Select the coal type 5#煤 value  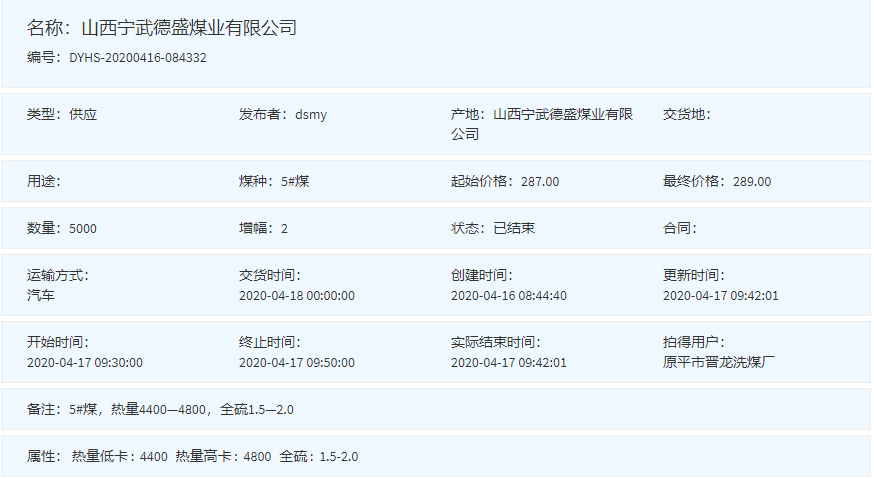pyautogui.click(x=295, y=181)
